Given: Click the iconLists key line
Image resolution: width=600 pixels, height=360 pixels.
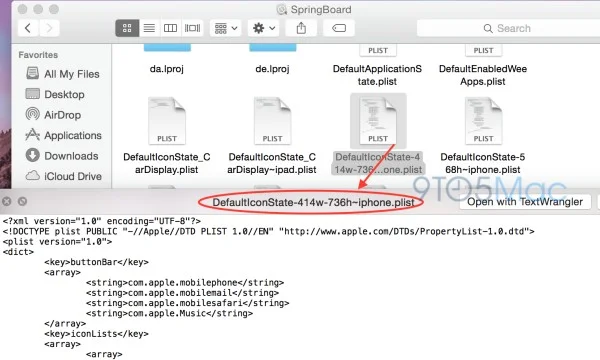Looking at the screenshot, I should (96, 334).
